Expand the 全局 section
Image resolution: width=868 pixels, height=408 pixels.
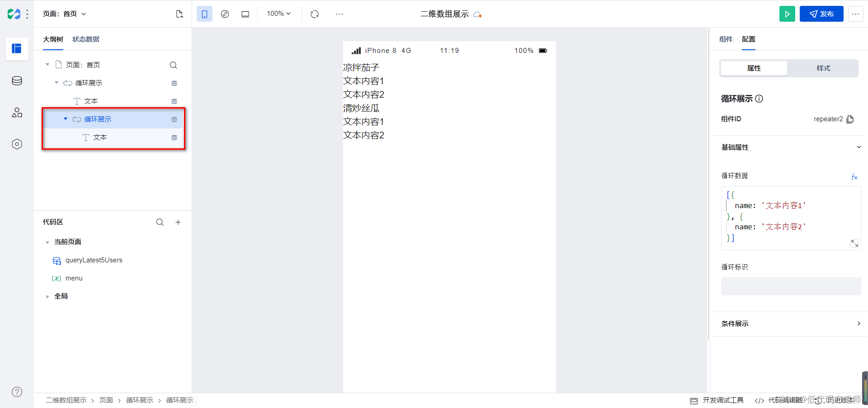[47, 297]
